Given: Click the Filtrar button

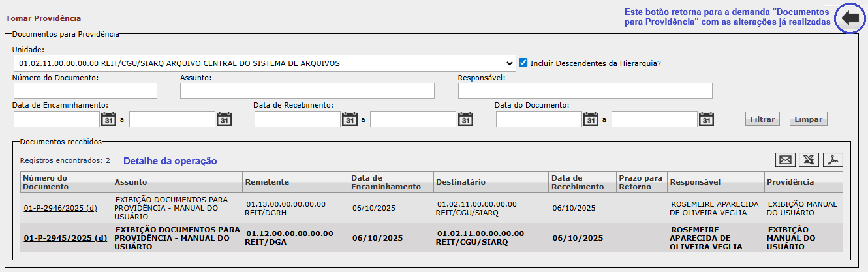Looking at the screenshot, I should point(762,119).
